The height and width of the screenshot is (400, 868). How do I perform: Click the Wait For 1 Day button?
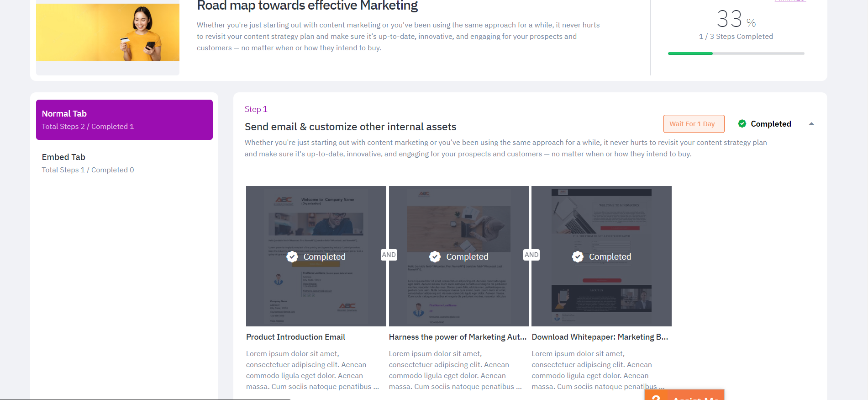click(x=694, y=124)
